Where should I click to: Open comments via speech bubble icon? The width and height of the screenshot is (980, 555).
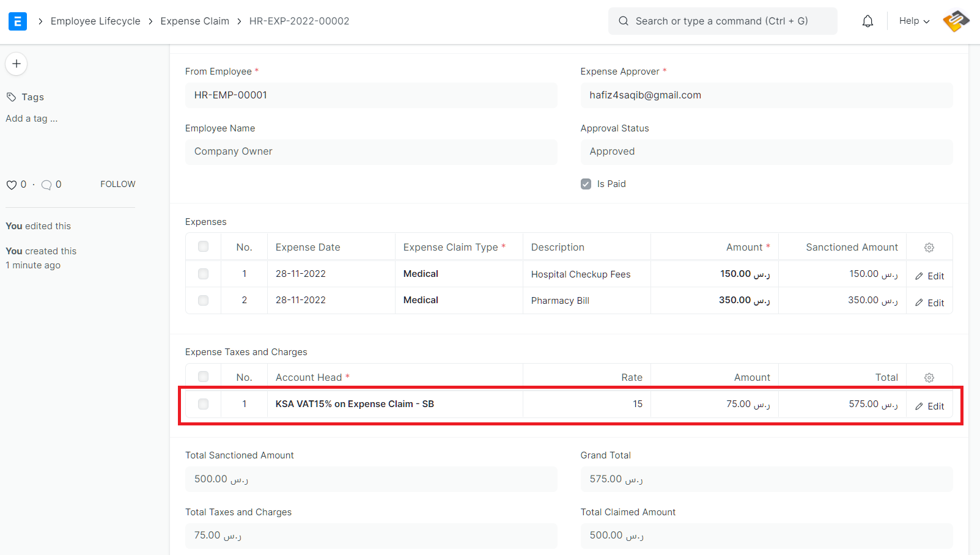click(46, 185)
